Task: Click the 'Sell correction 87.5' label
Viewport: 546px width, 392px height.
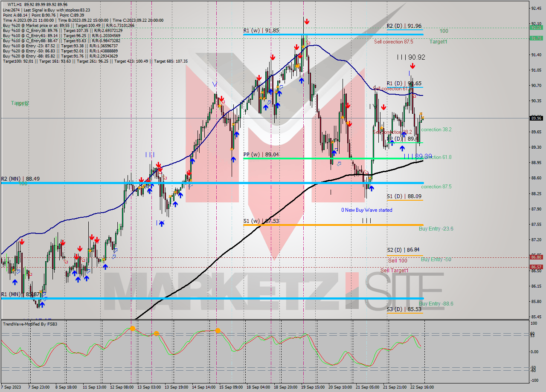Action: click(393, 42)
